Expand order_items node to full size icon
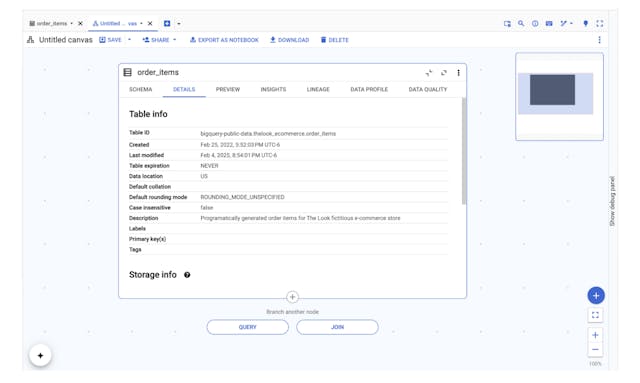The image size is (640, 383). tap(444, 73)
